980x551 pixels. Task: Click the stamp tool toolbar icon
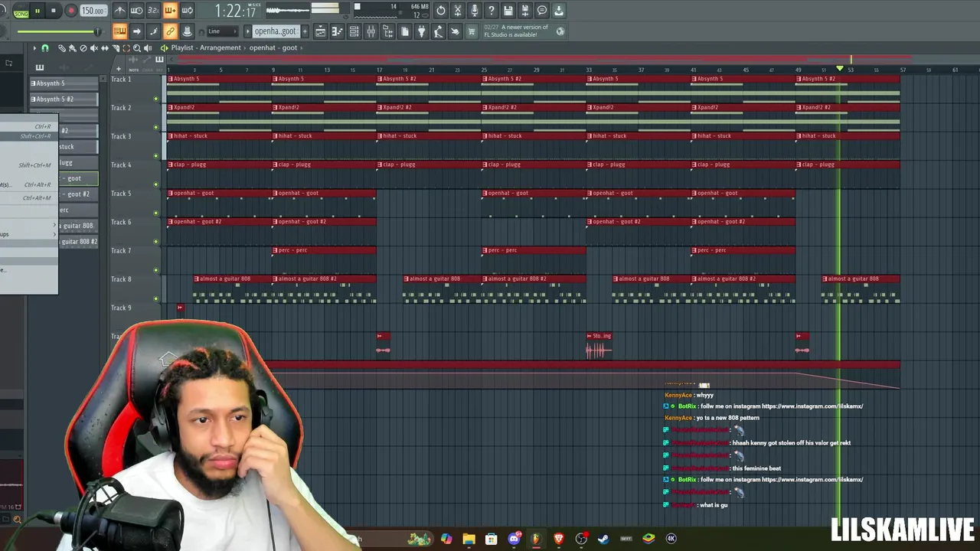[187, 31]
